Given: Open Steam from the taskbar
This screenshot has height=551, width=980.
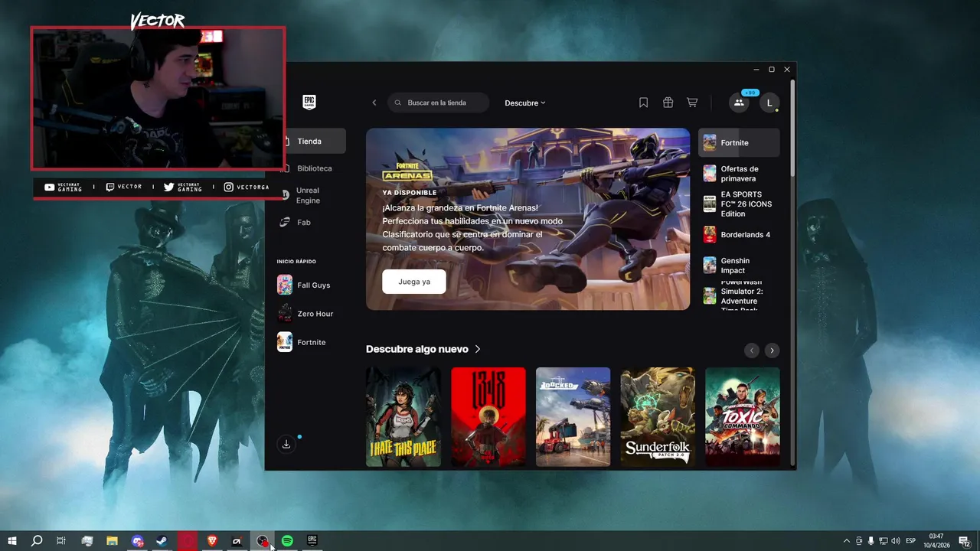Looking at the screenshot, I should (162, 541).
